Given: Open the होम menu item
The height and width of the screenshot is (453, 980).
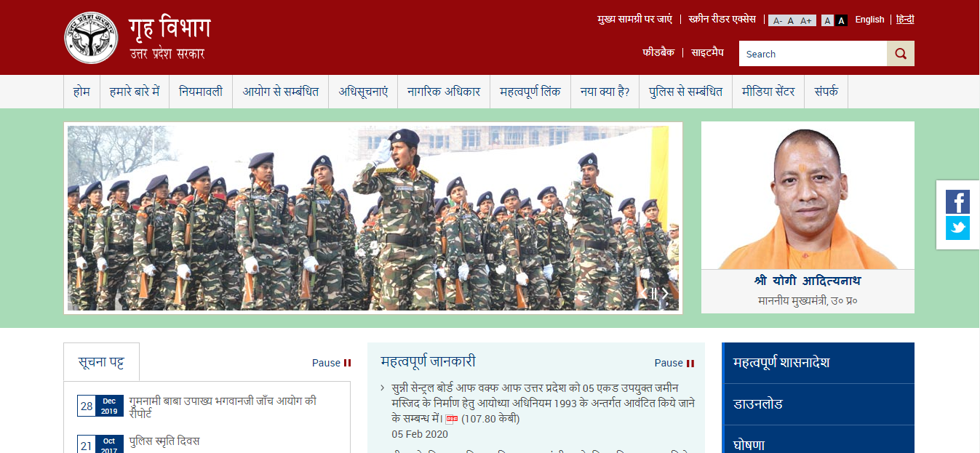Looking at the screenshot, I should coord(81,92).
